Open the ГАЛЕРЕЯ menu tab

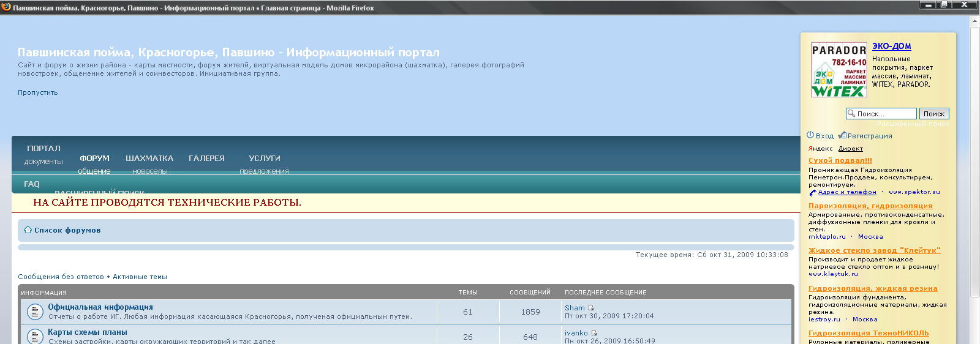pos(206,158)
